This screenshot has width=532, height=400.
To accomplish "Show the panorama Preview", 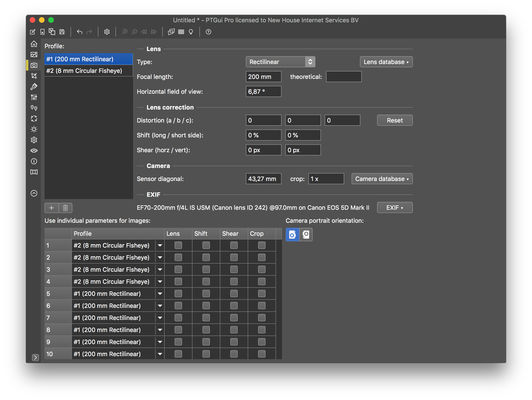I will pyautogui.click(x=34, y=150).
